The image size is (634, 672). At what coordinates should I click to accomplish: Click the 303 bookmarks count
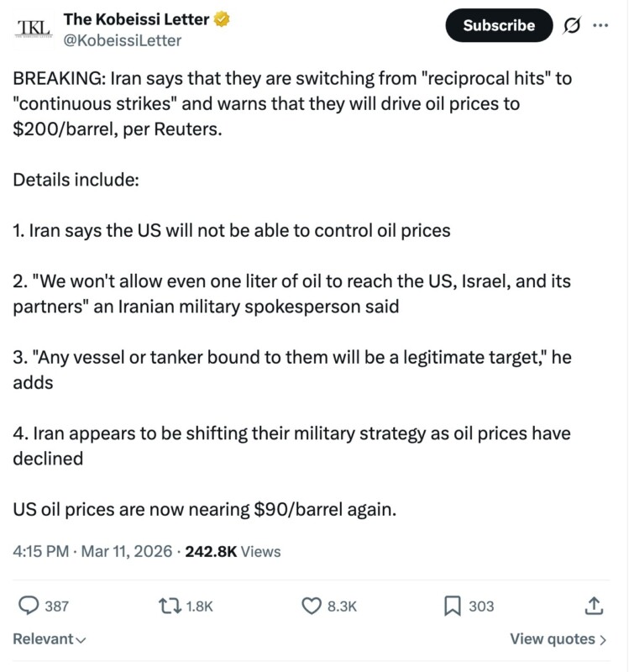481,606
